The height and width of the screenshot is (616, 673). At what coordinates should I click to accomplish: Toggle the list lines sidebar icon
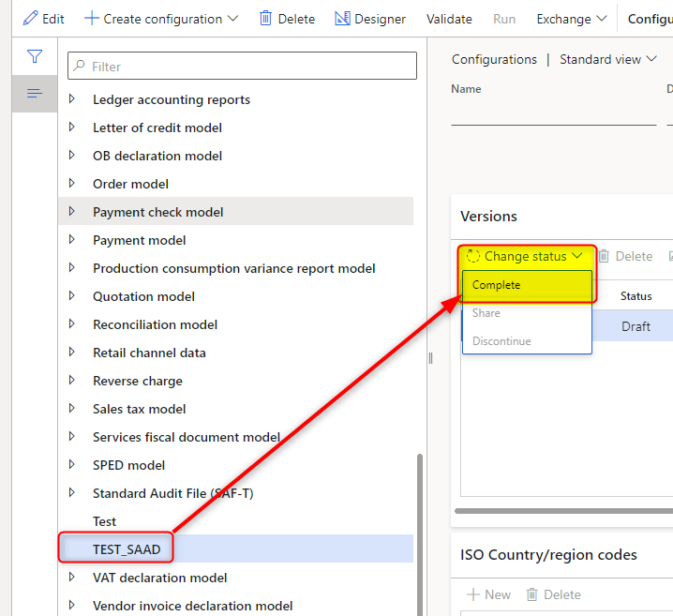point(35,94)
